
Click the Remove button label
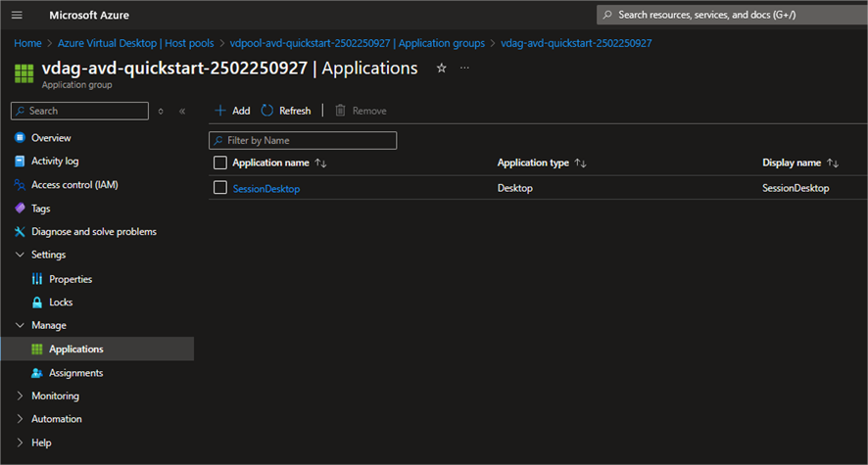click(369, 111)
